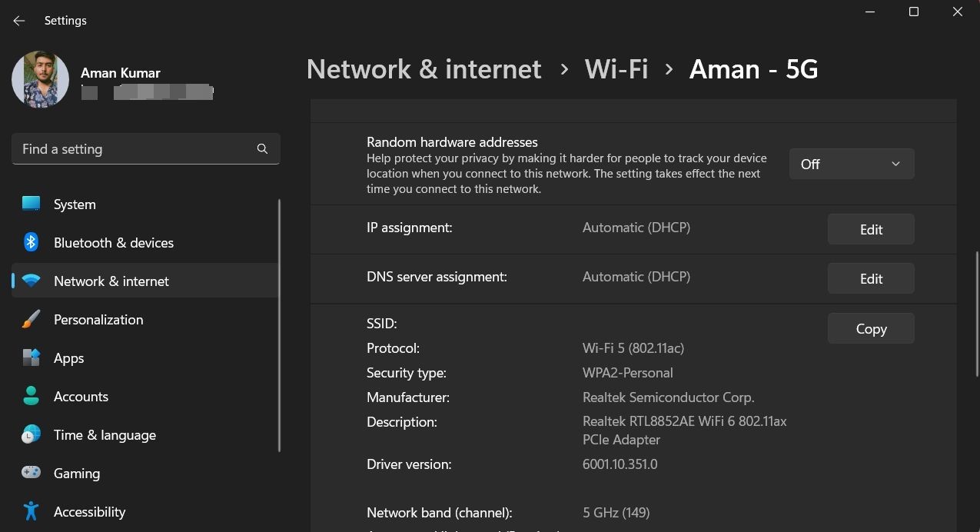Click the System monitor icon in sidebar
The image size is (980, 532).
[x=31, y=204]
